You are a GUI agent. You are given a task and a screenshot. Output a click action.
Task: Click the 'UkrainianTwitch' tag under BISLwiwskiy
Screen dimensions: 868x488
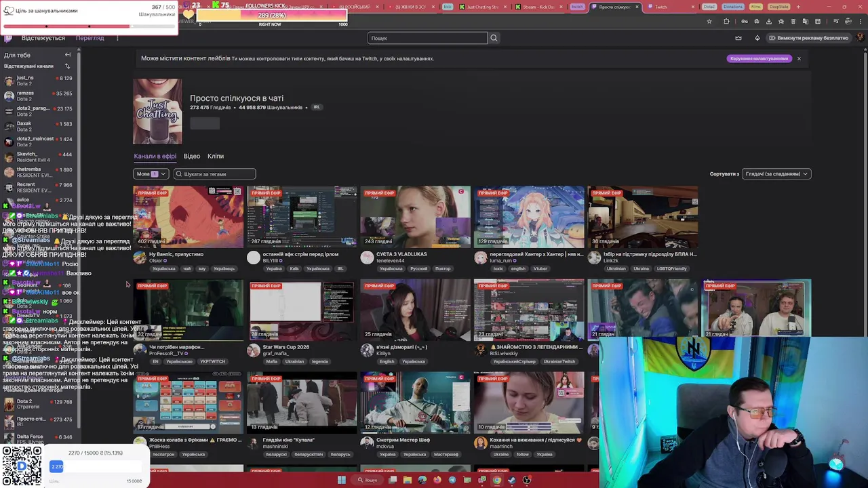click(x=559, y=361)
